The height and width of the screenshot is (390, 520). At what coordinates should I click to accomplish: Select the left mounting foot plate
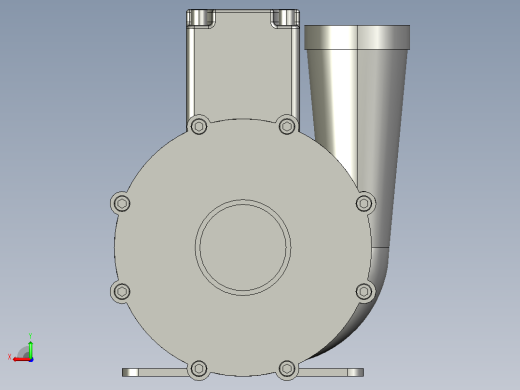coord(155,372)
